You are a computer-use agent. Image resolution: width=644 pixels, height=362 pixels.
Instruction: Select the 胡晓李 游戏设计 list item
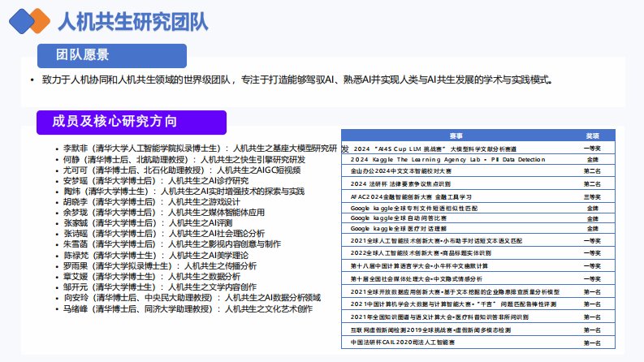pyautogui.click(x=151, y=202)
